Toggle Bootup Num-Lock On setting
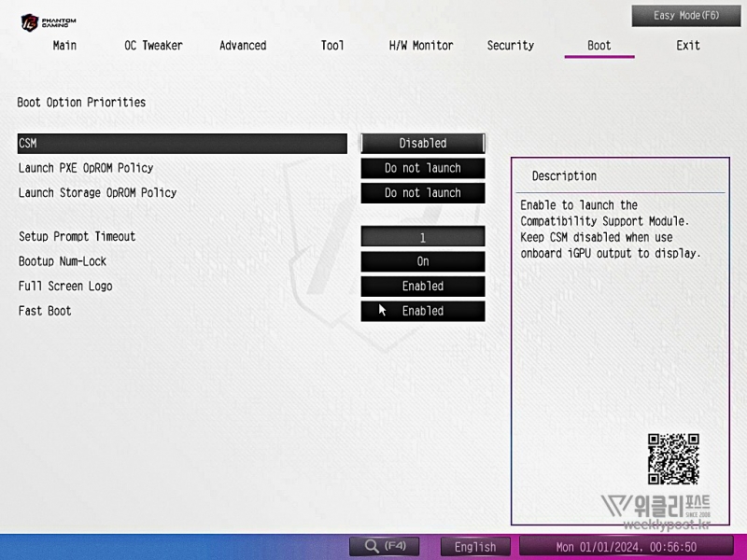Image resolution: width=747 pixels, height=560 pixels. point(423,261)
